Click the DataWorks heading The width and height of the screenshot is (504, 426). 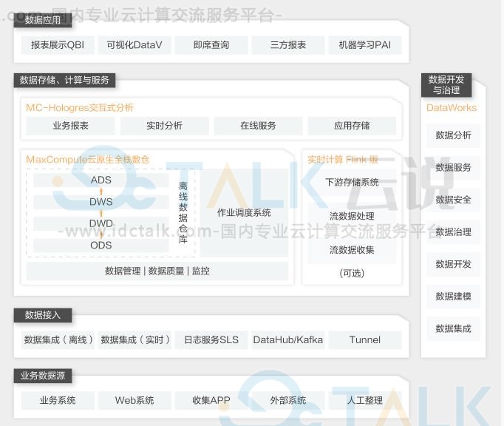(452, 107)
